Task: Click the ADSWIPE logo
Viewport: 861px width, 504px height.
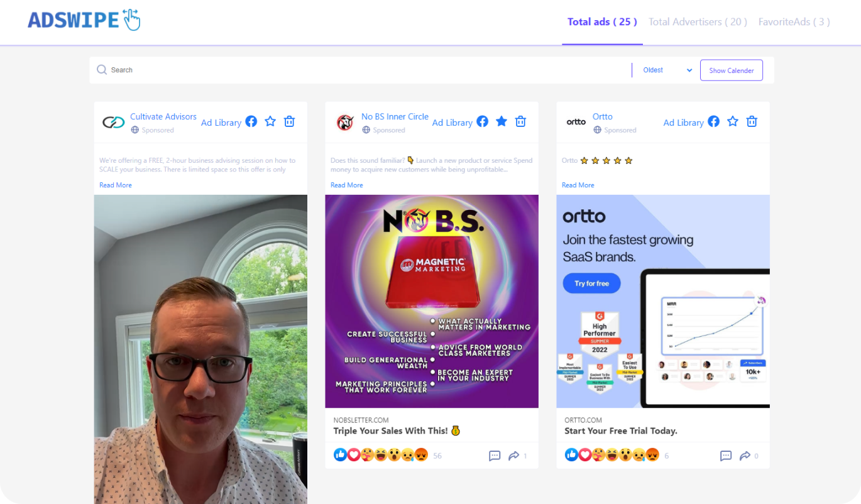Action: pos(84,20)
